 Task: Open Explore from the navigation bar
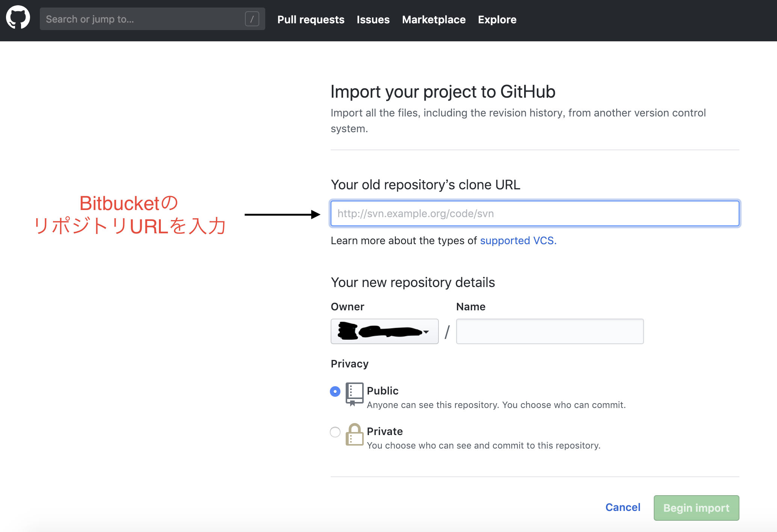coord(497,19)
